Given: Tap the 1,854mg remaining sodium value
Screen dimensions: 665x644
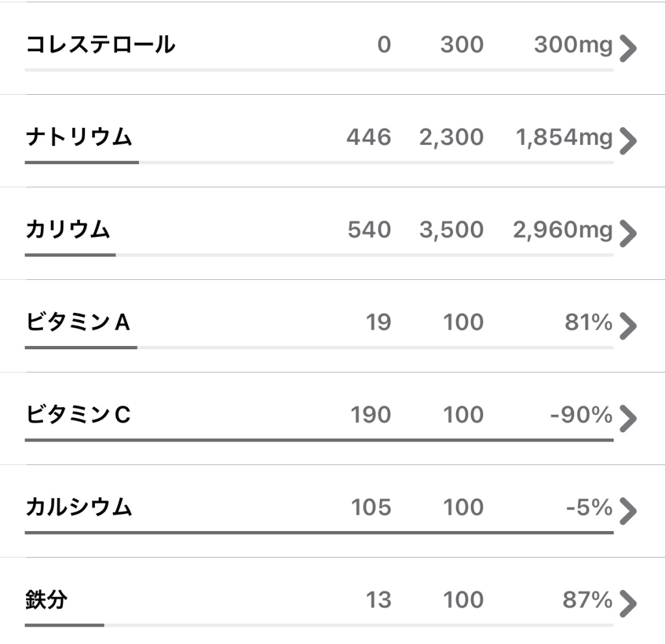Looking at the screenshot, I should pyautogui.click(x=563, y=138).
